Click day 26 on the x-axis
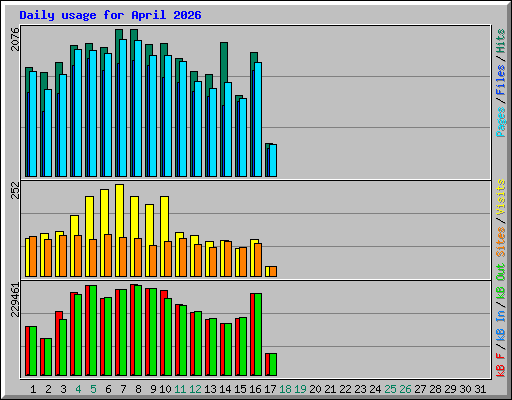Screen dimensions: 512x400 click(405, 389)
